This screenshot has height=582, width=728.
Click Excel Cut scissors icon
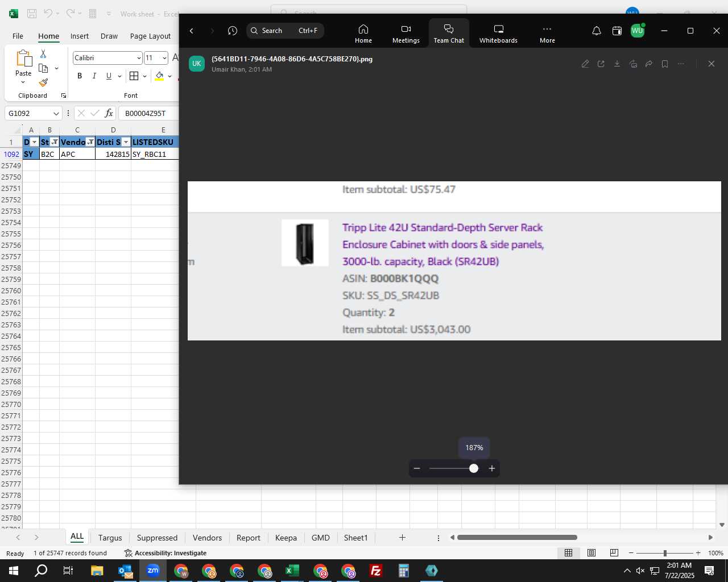(x=43, y=54)
